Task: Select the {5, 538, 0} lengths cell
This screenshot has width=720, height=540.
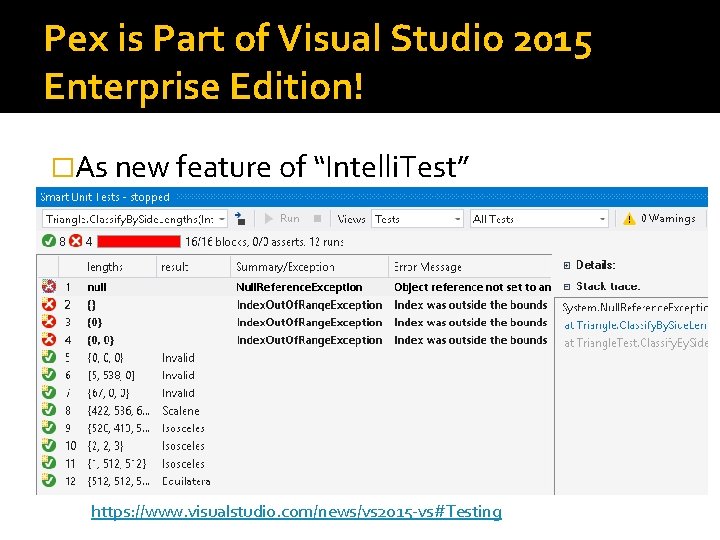Action: [111, 376]
